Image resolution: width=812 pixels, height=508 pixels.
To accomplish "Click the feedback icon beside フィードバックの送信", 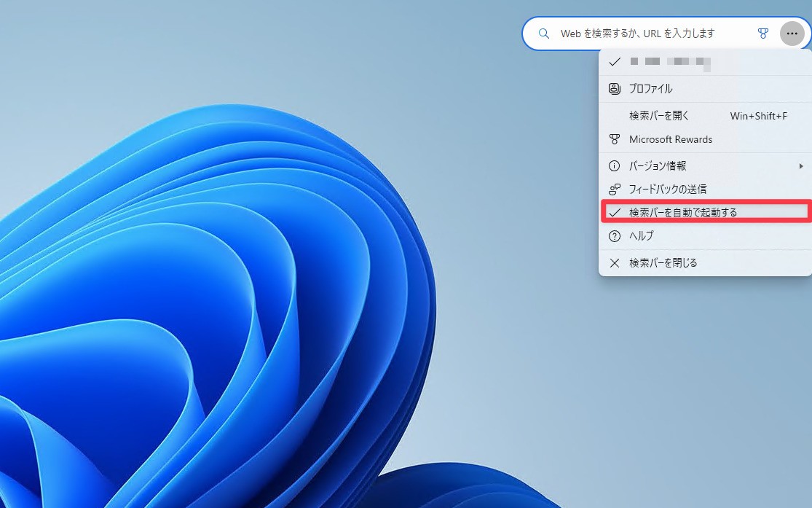I will [x=614, y=189].
